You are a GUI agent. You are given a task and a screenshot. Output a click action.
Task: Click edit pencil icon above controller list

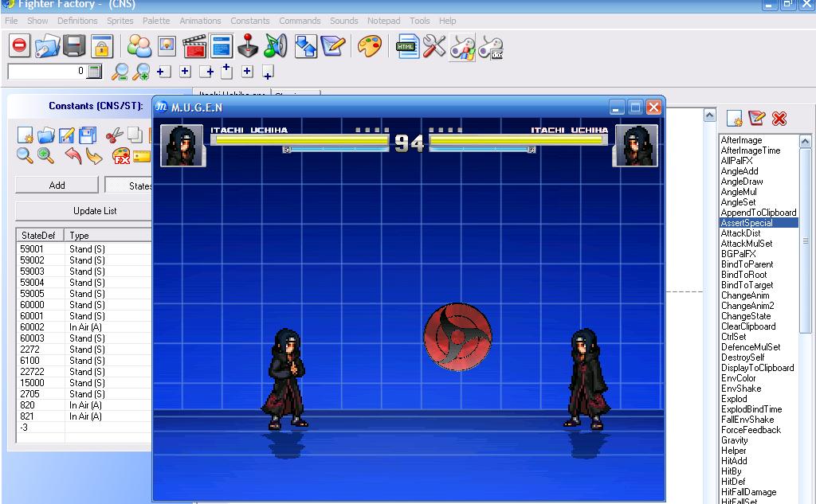click(x=756, y=118)
